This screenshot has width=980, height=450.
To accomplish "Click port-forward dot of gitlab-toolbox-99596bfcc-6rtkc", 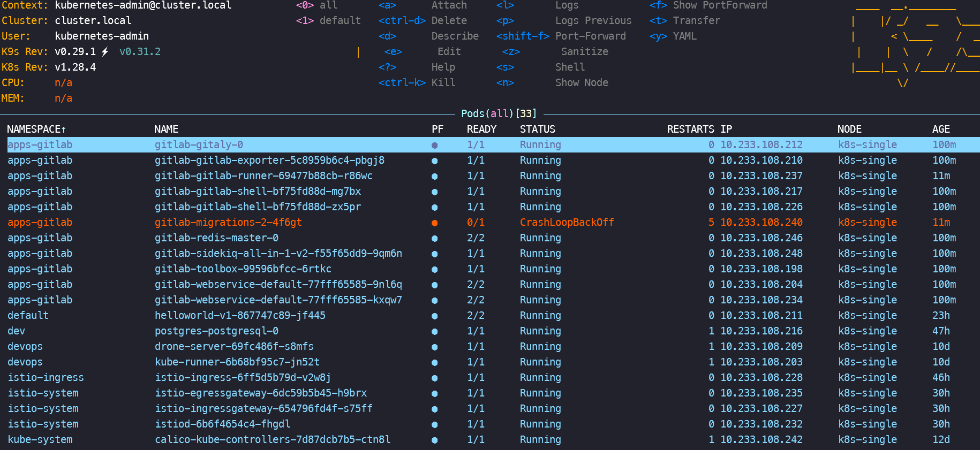I will 434,269.
